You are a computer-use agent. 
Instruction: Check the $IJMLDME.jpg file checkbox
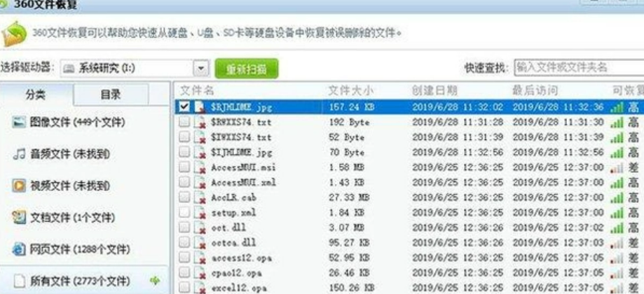click(184, 152)
